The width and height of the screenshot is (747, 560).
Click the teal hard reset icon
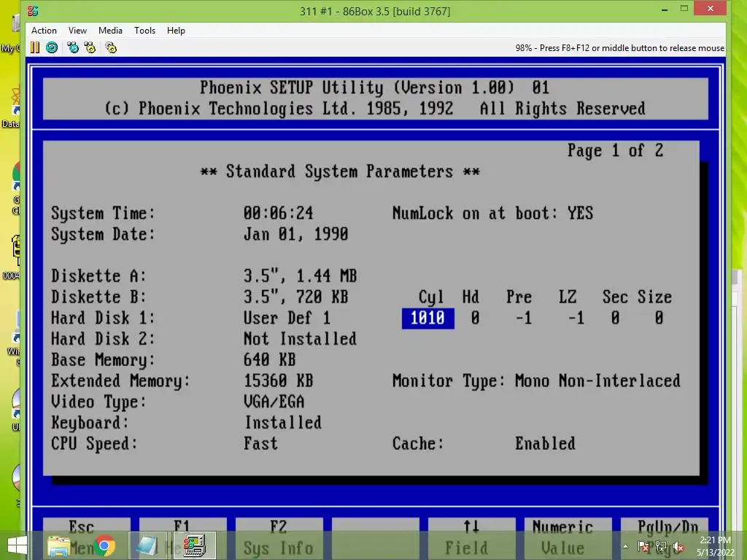[52, 47]
